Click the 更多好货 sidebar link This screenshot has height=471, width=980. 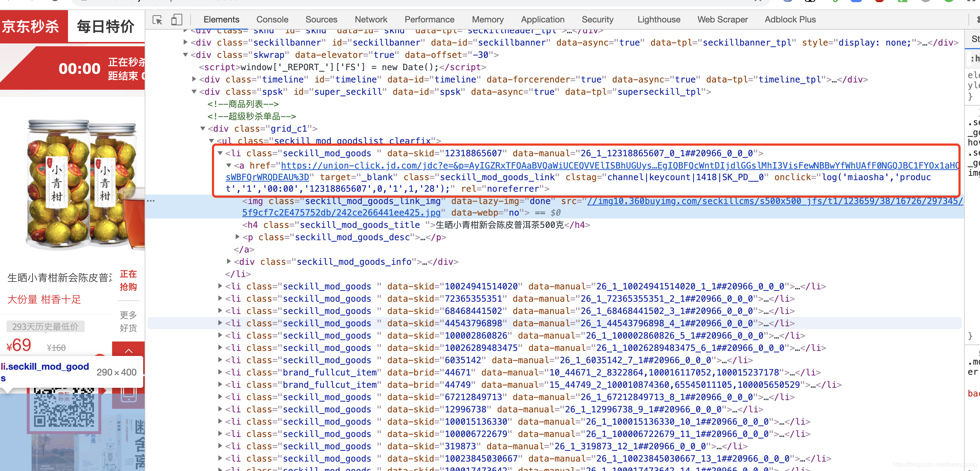128,321
